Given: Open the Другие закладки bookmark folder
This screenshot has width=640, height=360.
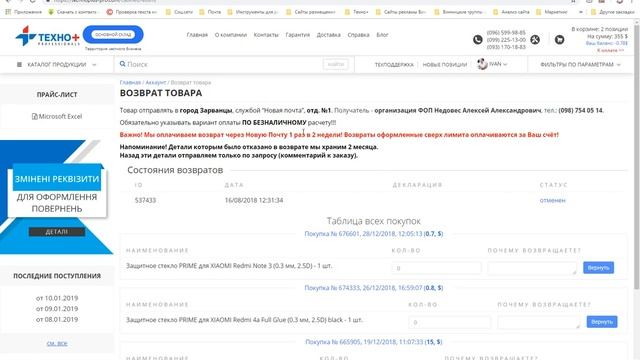Looking at the screenshot, I should (613, 12).
